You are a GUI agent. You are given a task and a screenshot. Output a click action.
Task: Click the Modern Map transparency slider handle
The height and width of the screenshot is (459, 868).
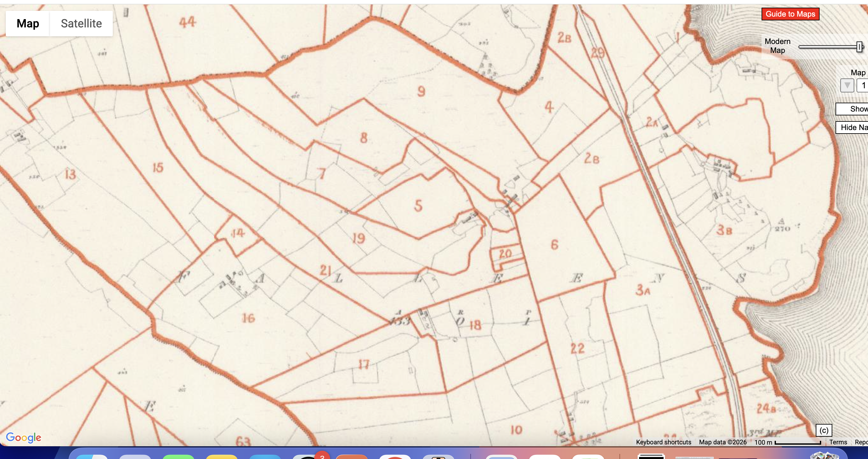point(860,47)
